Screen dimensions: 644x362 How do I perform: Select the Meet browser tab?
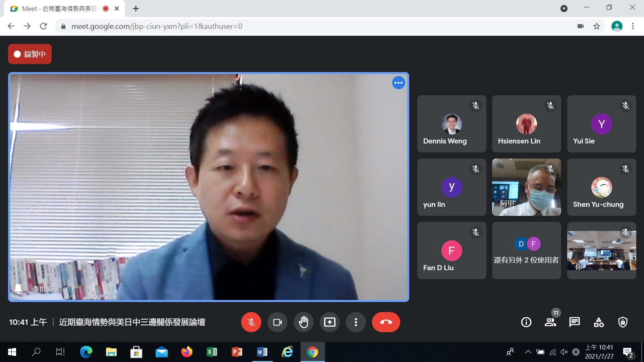pos(60,9)
